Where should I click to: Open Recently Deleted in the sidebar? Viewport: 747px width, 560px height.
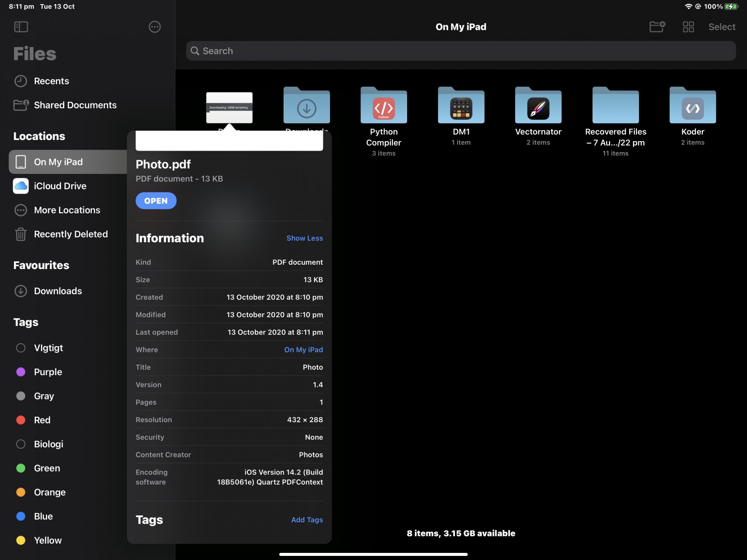coord(71,234)
